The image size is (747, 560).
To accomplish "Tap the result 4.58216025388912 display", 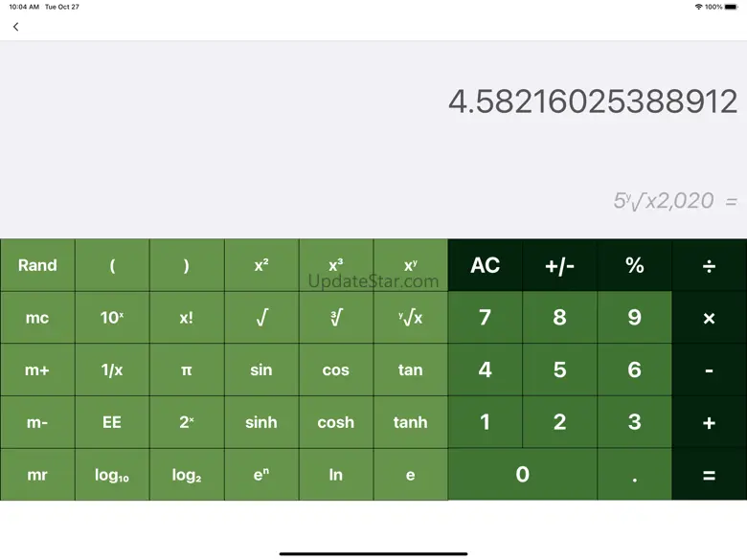I will point(593,101).
